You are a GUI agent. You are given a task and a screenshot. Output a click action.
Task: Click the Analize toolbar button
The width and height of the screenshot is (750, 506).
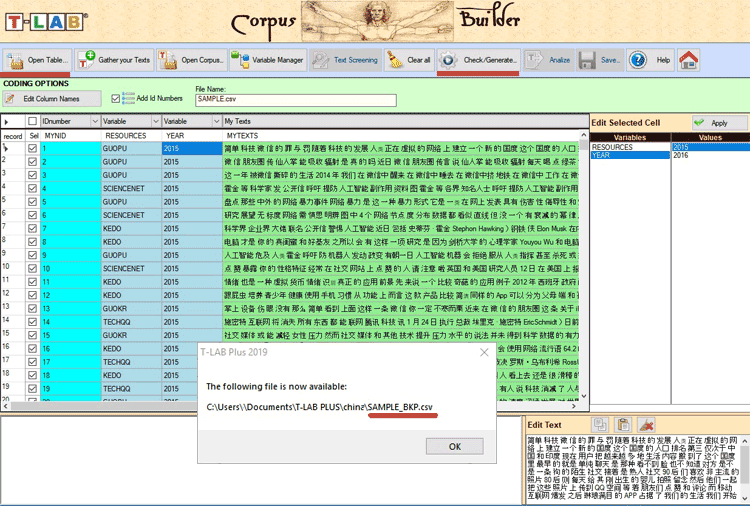(549, 60)
